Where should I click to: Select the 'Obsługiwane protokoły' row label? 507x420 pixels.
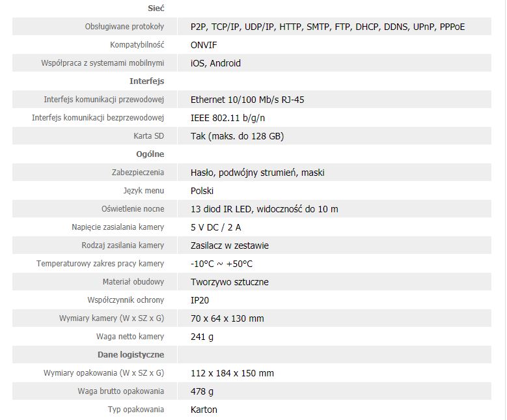[x=124, y=27]
